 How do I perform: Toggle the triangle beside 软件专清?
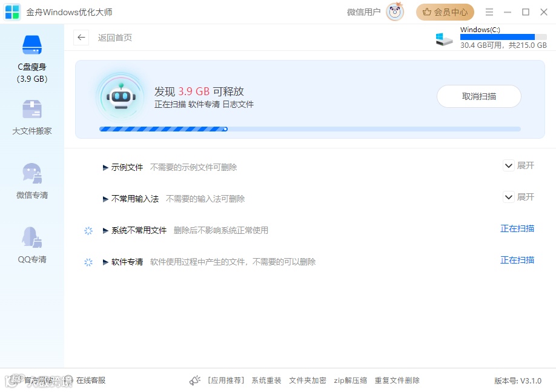click(105, 262)
